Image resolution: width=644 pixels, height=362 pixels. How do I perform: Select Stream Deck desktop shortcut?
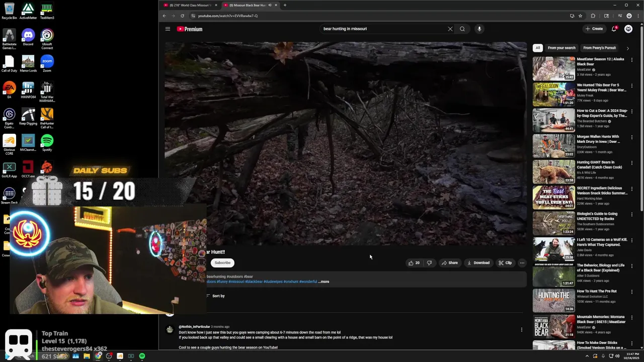[x=9, y=196]
